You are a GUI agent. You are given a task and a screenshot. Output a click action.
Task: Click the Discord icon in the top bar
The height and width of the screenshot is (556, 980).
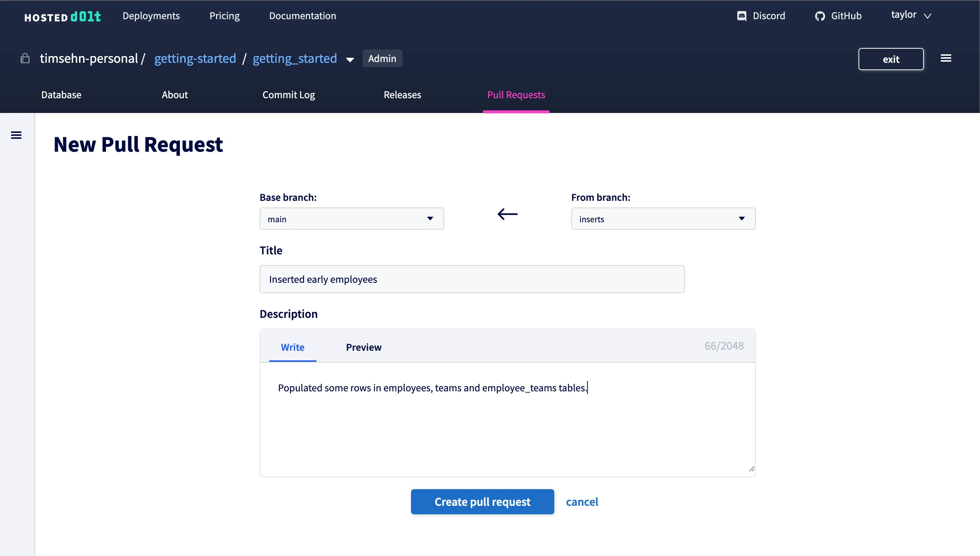(x=742, y=16)
